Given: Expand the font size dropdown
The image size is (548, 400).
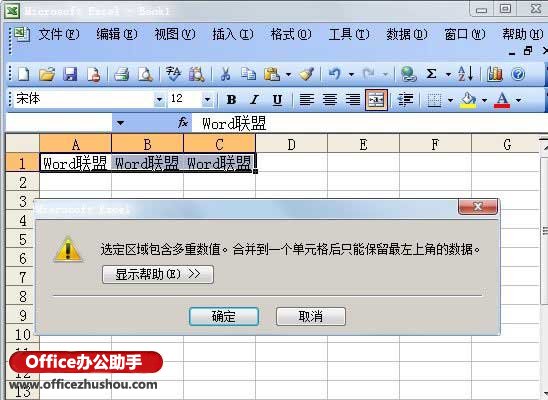Looking at the screenshot, I should coord(207,100).
